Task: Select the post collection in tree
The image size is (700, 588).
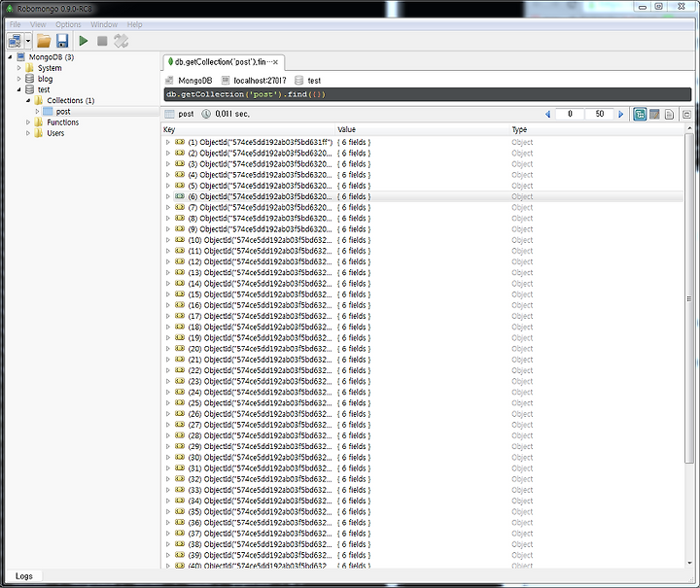Action: point(63,112)
